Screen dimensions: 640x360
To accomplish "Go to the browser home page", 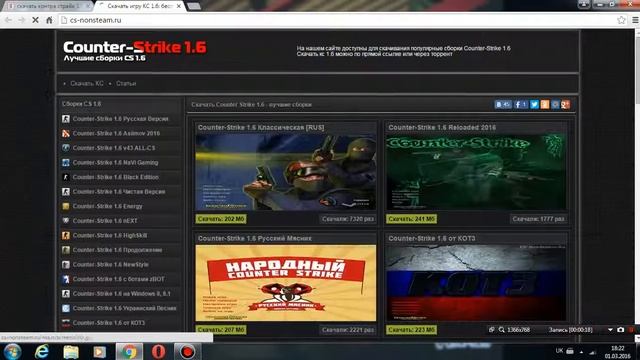I will click(x=49, y=20).
